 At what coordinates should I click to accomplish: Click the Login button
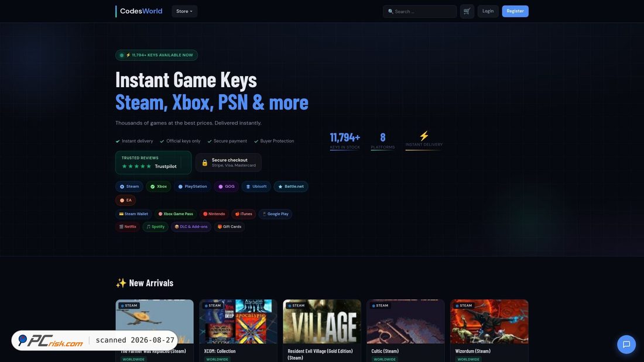[488, 11]
